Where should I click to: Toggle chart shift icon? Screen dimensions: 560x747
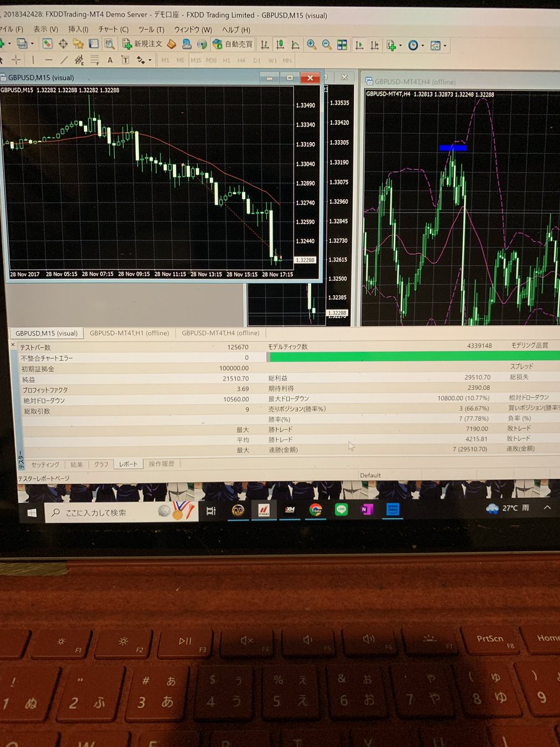tap(375, 45)
